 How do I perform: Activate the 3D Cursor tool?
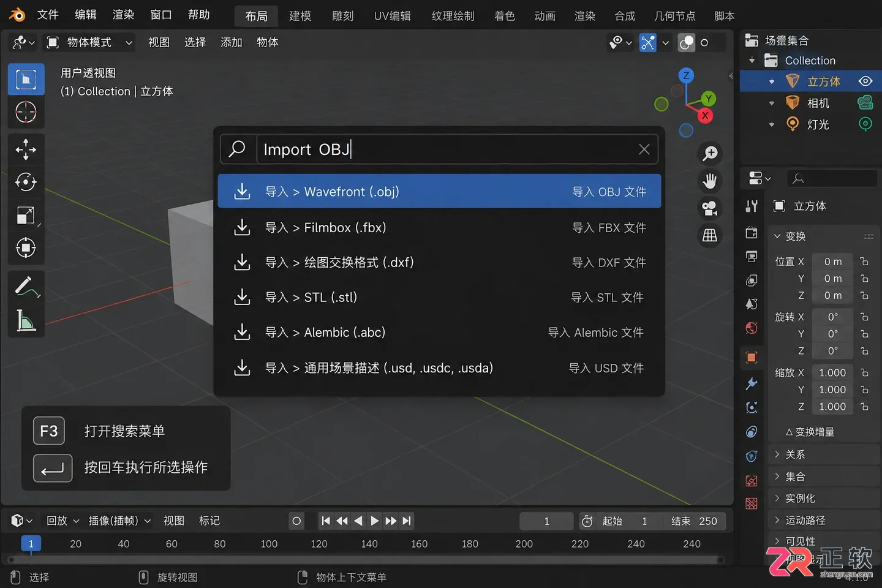(26, 112)
